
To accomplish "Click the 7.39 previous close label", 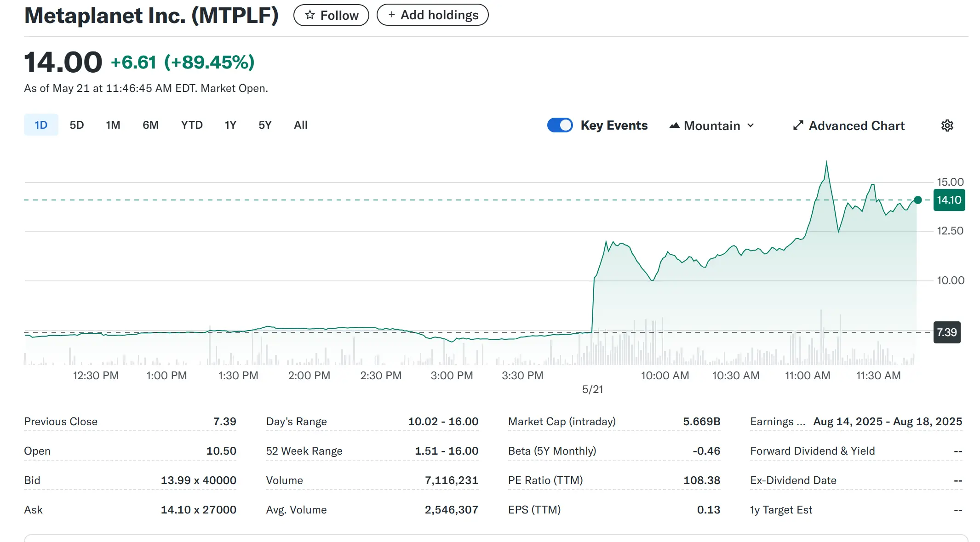I will coord(946,332).
